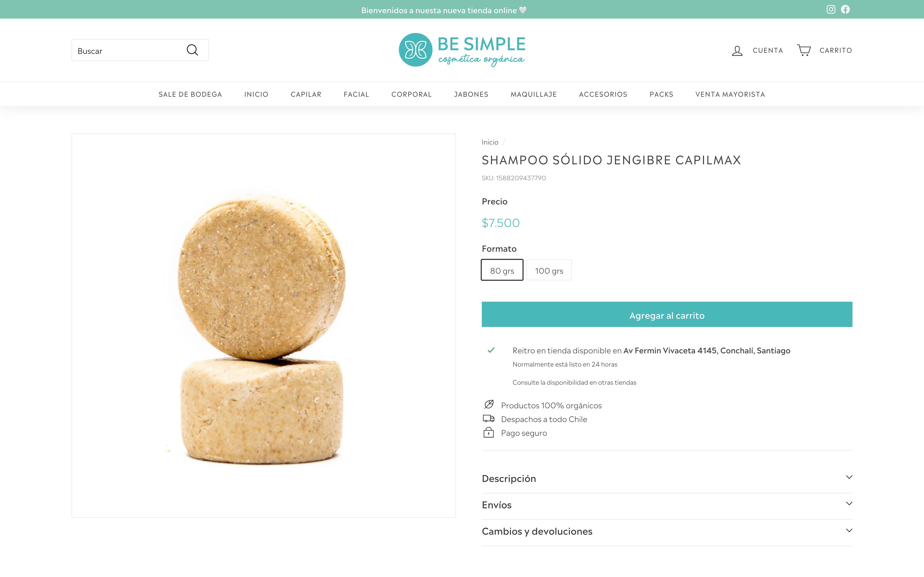This screenshot has height=577, width=924.
Task: Open the SALE DE BODEGA menu item
Action: 190,94
